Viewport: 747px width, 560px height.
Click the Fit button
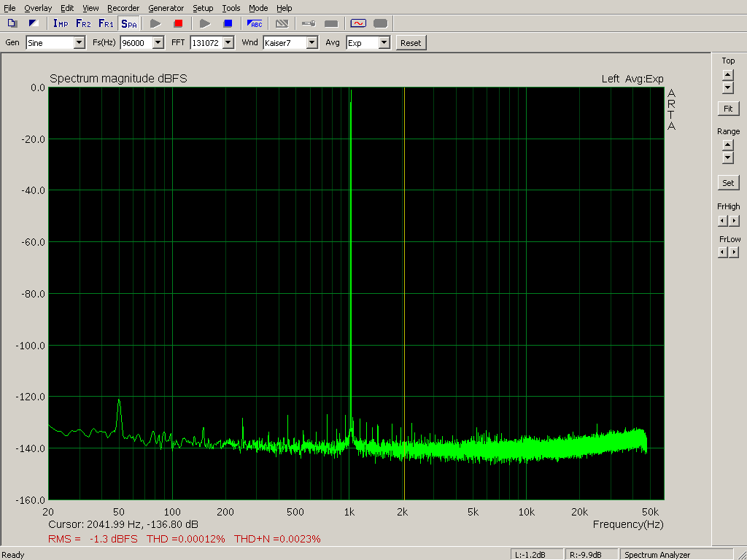pyautogui.click(x=729, y=109)
